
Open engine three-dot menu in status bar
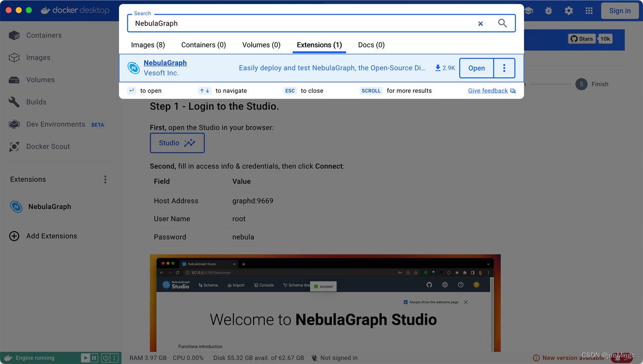[x=114, y=358]
